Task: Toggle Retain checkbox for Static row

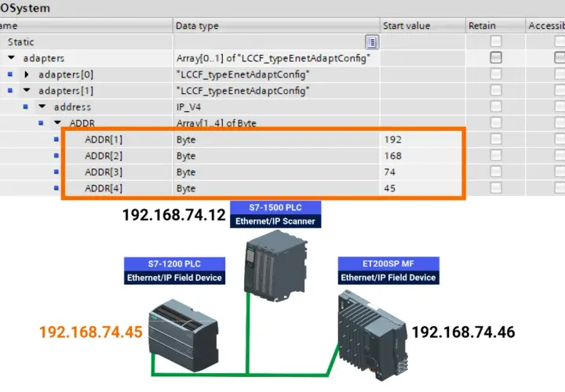Action: click(x=496, y=42)
